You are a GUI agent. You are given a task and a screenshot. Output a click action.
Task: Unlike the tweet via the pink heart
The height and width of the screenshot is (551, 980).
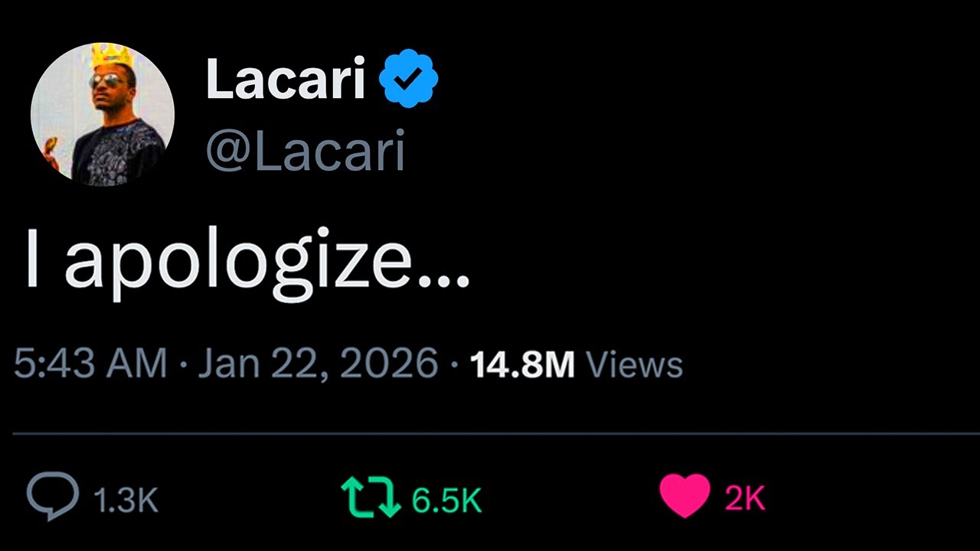pos(684,496)
